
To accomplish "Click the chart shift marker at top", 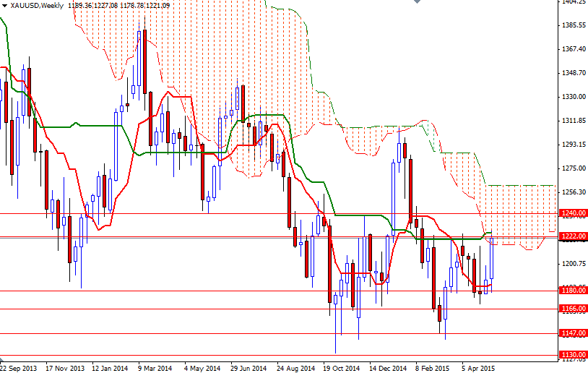I will click(417, 1).
